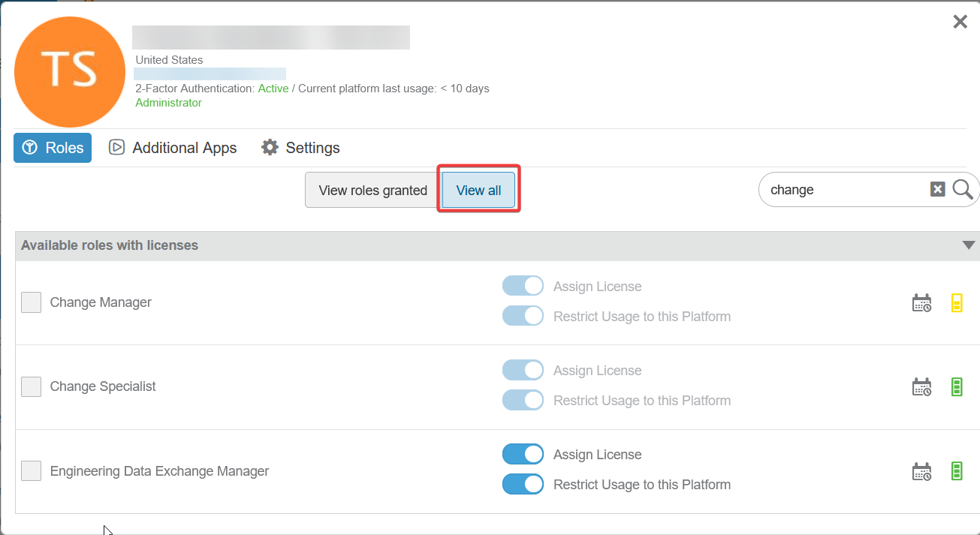Click the View all button
Viewport: 980px width, 535px height.
[x=478, y=190]
